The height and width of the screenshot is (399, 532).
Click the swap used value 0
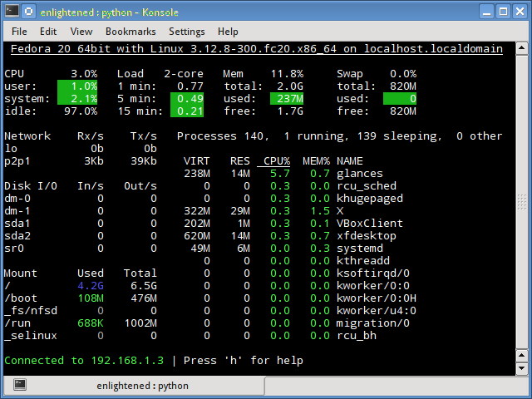(x=400, y=99)
